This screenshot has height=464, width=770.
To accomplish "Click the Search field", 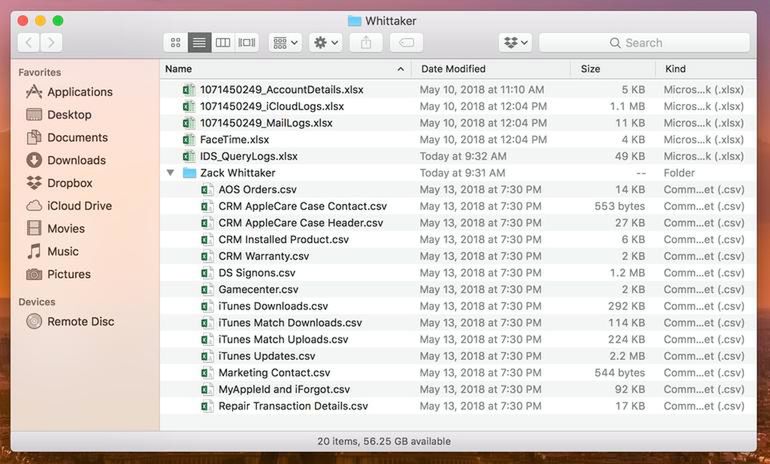I will point(644,43).
